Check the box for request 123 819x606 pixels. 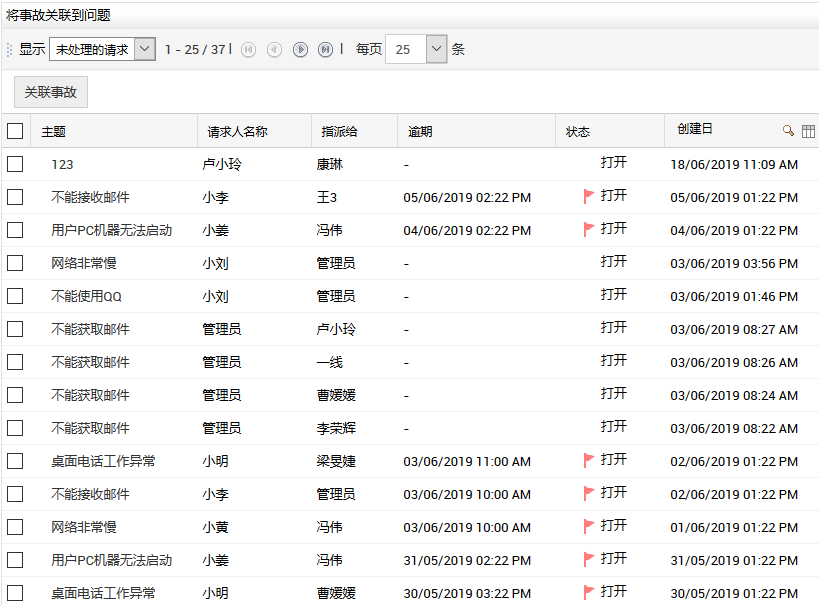[x=15, y=164]
